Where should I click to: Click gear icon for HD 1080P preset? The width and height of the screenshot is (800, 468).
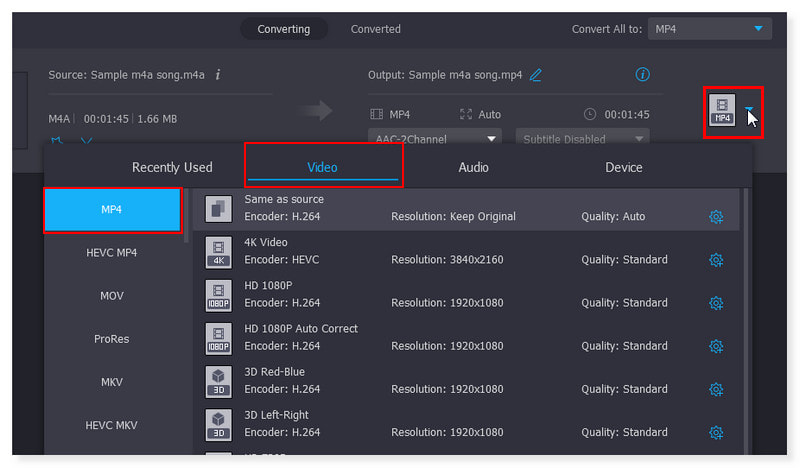coord(716,303)
